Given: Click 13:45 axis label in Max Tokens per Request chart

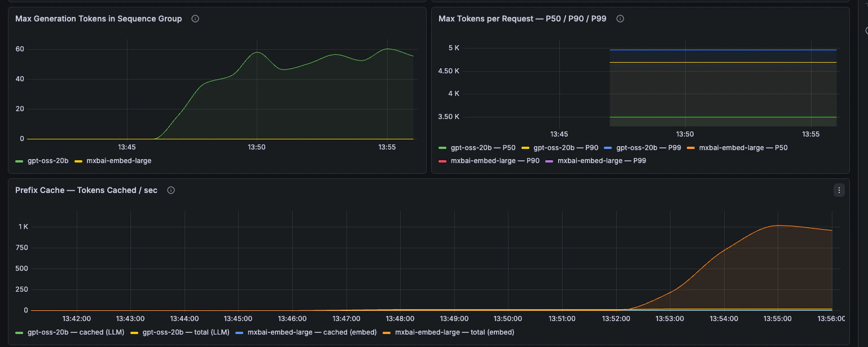Looking at the screenshot, I should [x=559, y=134].
